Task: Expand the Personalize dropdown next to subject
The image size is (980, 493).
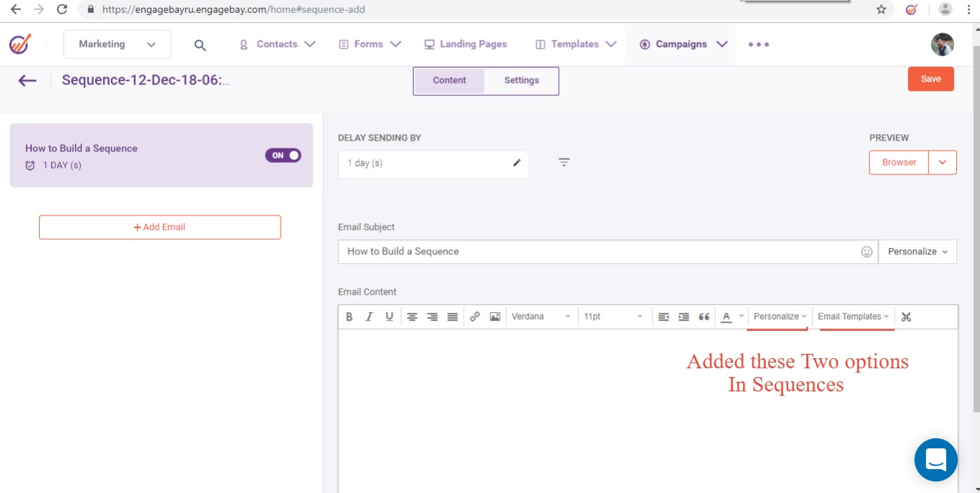Action: pyautogui.click(x=917, y=252)
